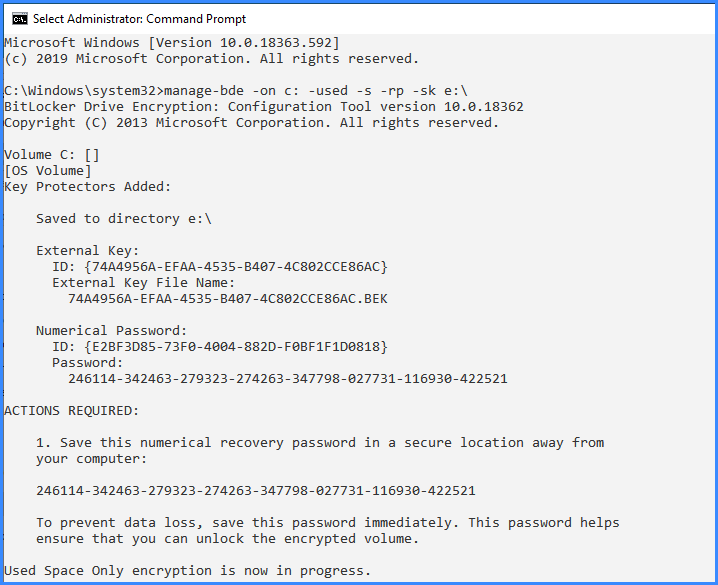Click the 'Key Protectors Added:' line
Viewport: 718px width, 585px height.
tap(87, 187)
